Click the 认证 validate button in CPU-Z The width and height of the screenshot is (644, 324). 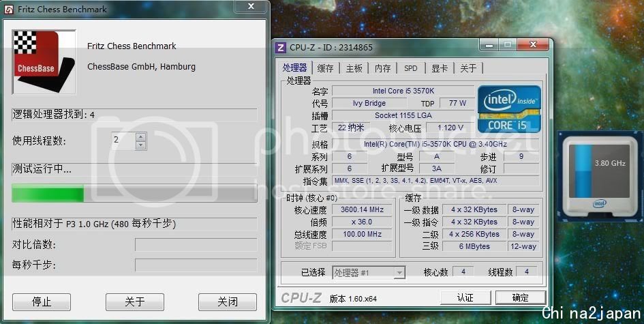[x=465, y=297]
